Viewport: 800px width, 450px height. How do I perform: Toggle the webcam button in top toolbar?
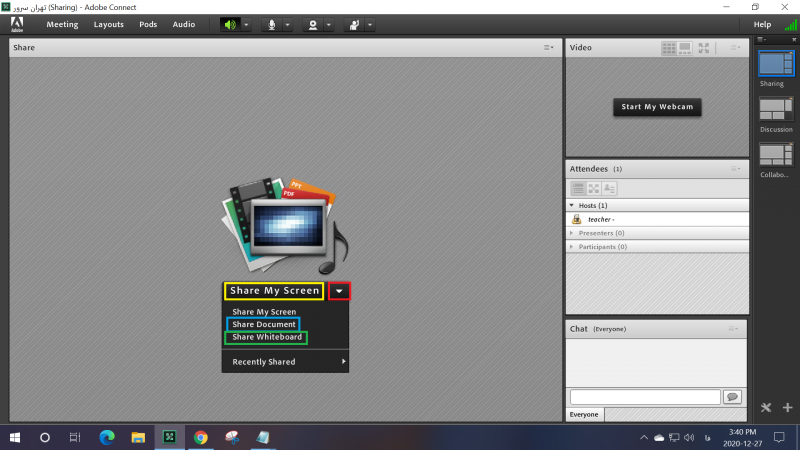[x=313, y=24]
